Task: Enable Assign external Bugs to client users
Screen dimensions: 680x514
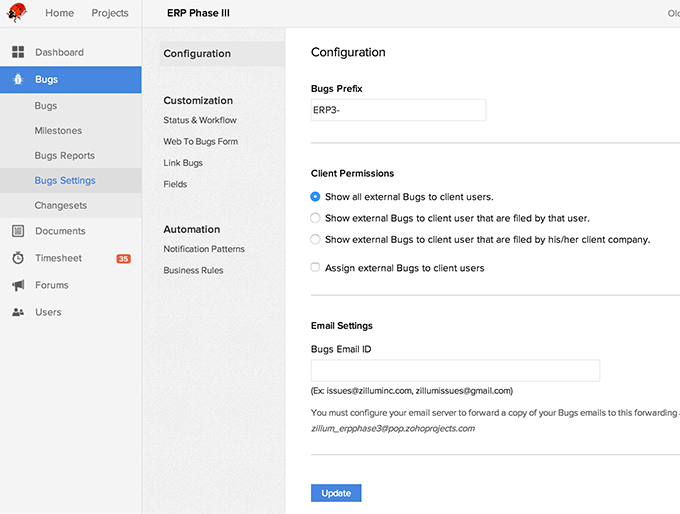Action: click(x=316, y=268)
